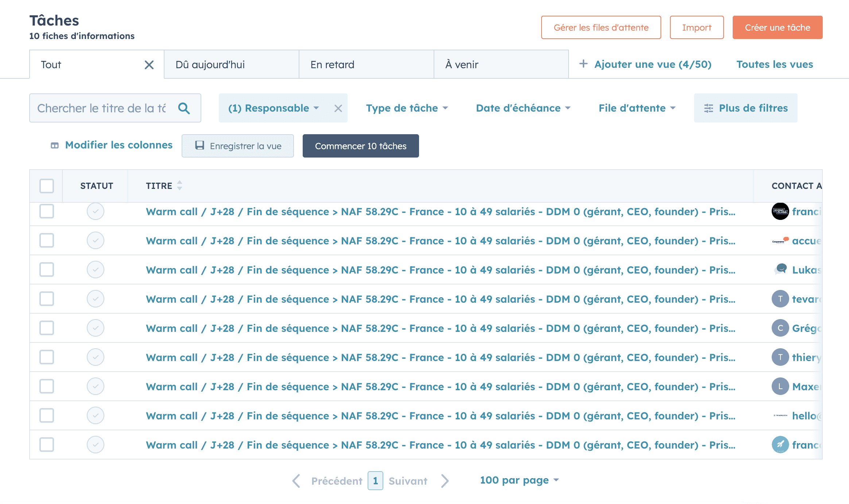The height and width of the screenshot is (504, 849).
Task: Mark the tevar task as complete
Action: (x=96, y=299)
